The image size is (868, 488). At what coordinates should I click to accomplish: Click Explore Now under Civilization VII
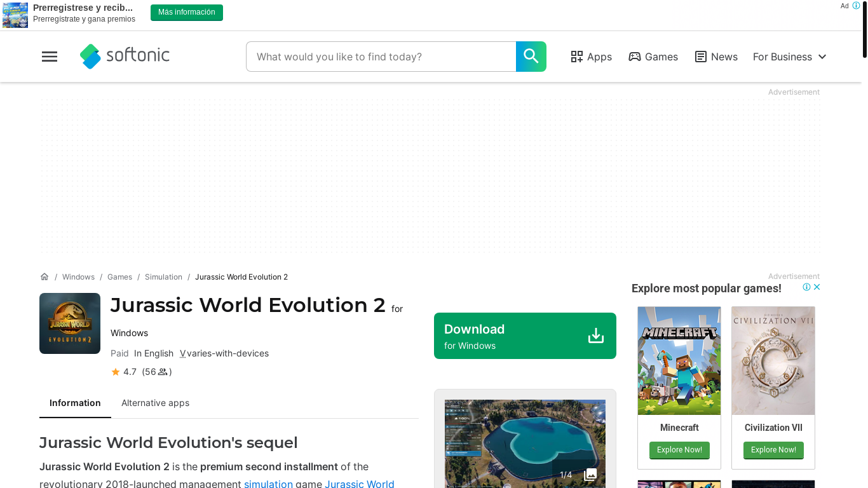(x=773, y=450)
